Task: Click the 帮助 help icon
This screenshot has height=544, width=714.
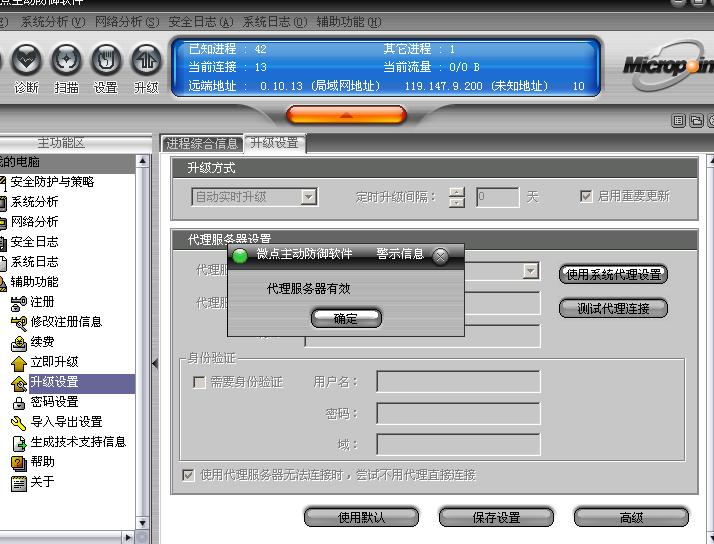Action: click(19, 463)
